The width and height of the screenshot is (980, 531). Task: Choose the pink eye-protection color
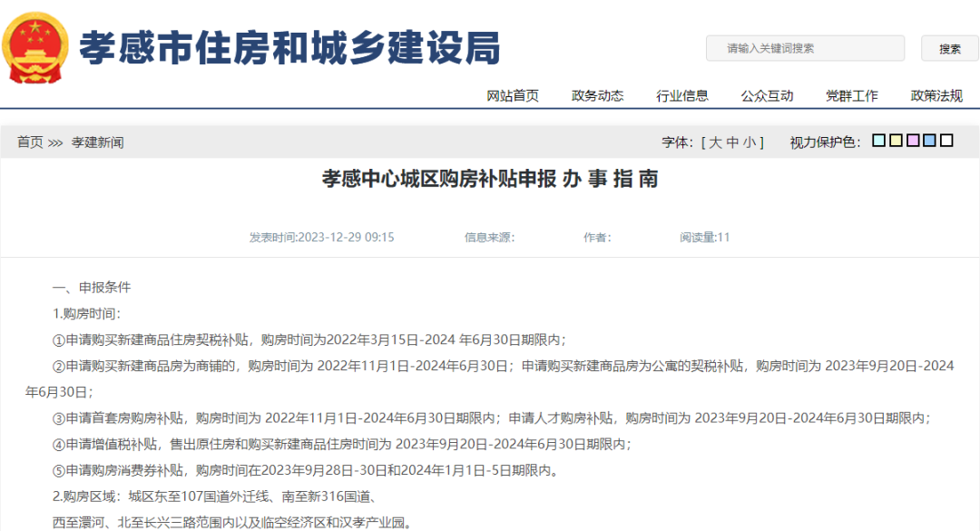pyautogui.click(x=913, y=141)
